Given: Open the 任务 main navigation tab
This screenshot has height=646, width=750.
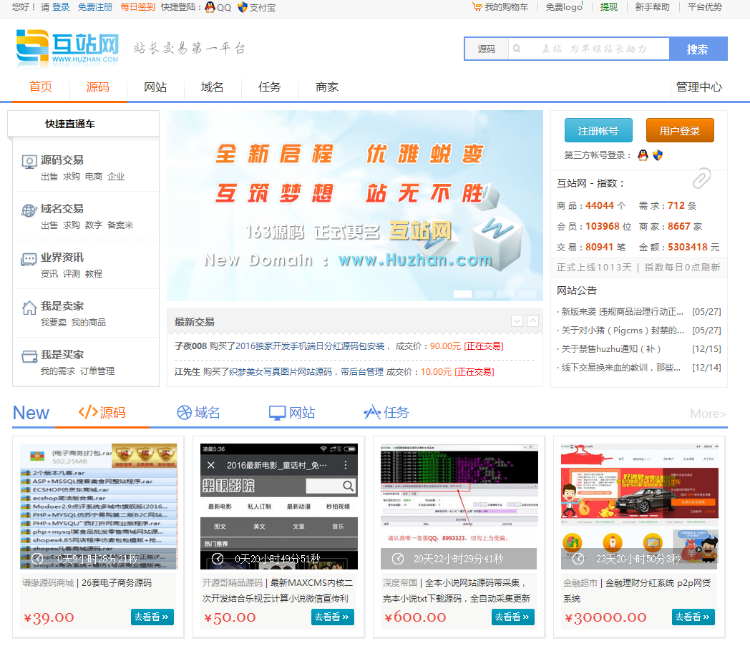Looking at the screenshot, I should (270, 87).
